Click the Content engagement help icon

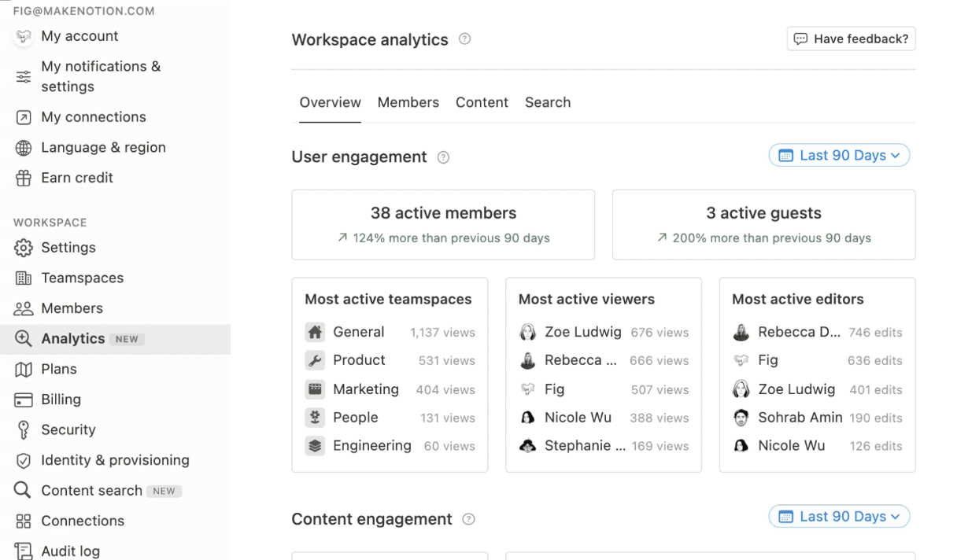coord(469,519)
